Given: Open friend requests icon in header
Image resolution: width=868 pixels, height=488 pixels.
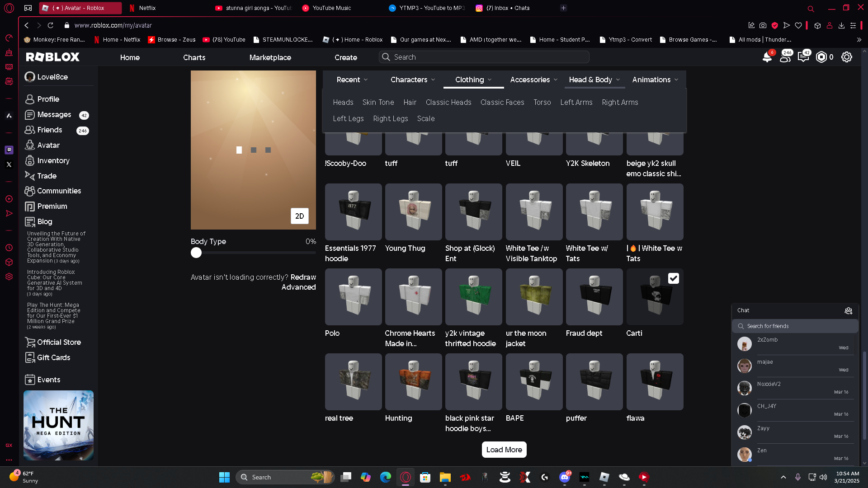Looking at the screenshot, I should pyautogui.click(x=785, y=57).
